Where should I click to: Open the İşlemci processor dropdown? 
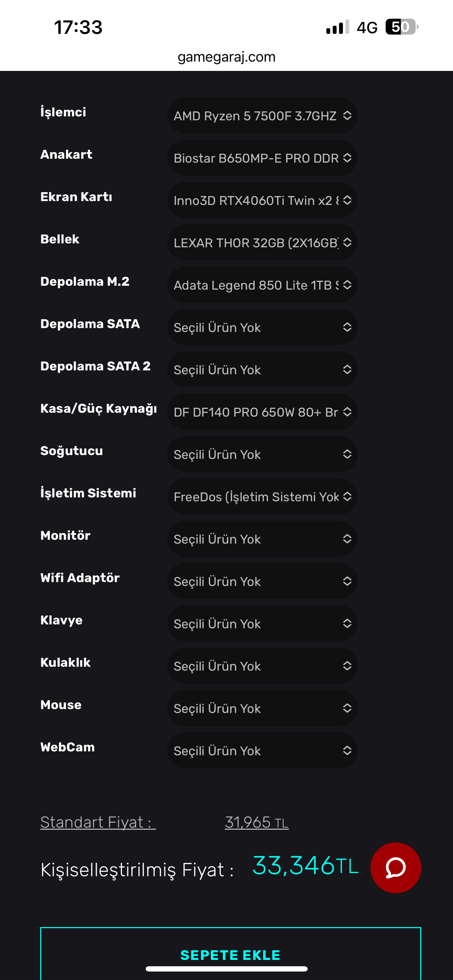[x=262, y=116]
